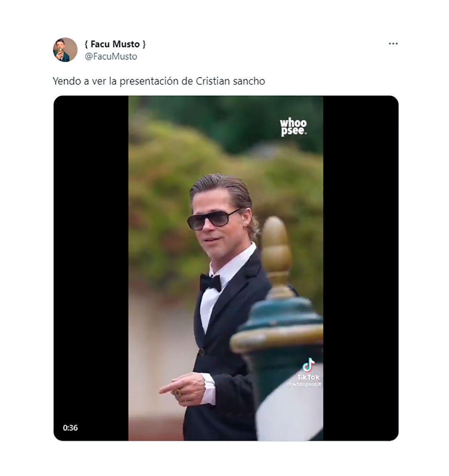This screenshot has height=476, width=449.
Task: Click the man's sunglasses in the video
Action: point(213,219)
